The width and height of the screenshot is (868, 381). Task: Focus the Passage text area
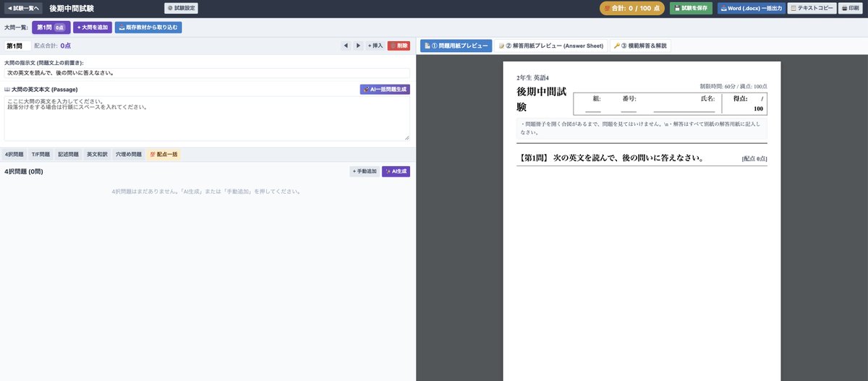[207, 119]
